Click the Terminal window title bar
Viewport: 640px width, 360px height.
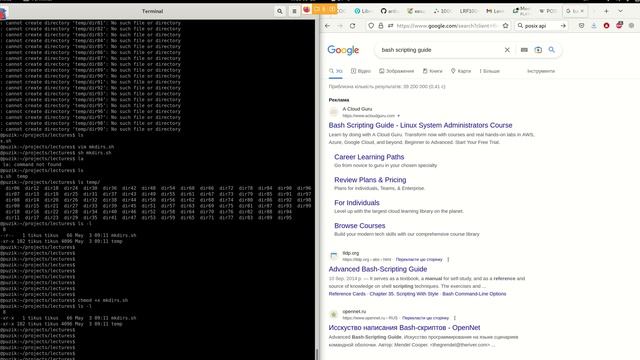(x=152, y=11)
